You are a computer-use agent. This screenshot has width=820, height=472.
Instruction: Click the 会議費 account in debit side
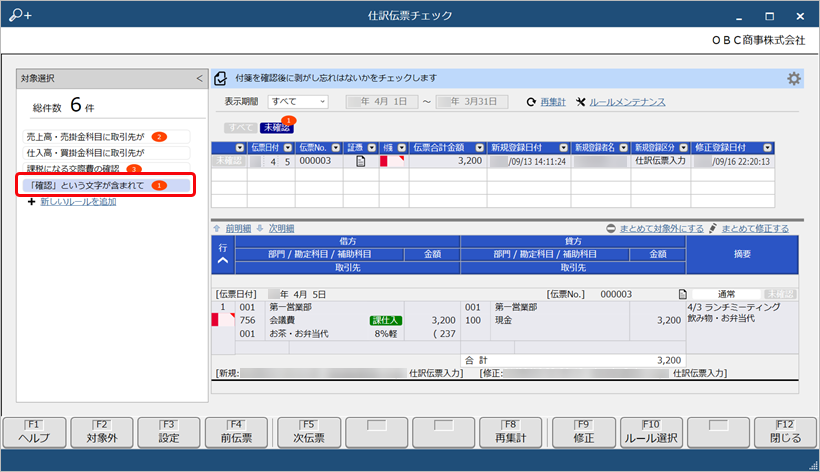(x=282, y=320)
